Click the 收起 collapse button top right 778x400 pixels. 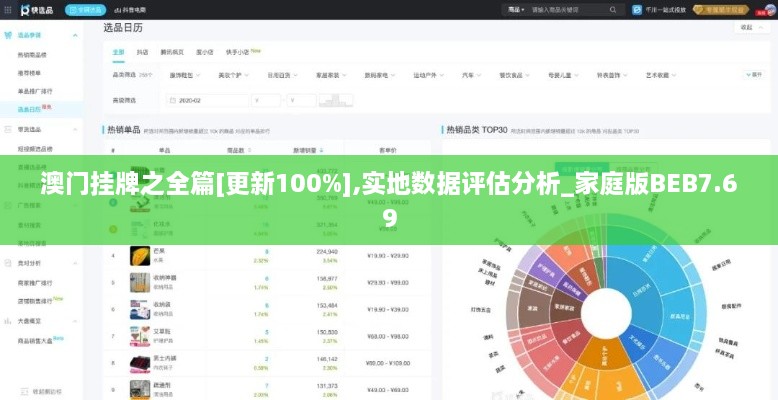pos(751,28)
